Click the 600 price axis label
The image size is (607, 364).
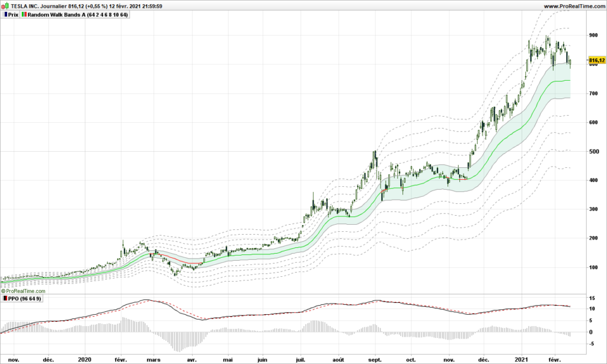click(x=593, y=122)
